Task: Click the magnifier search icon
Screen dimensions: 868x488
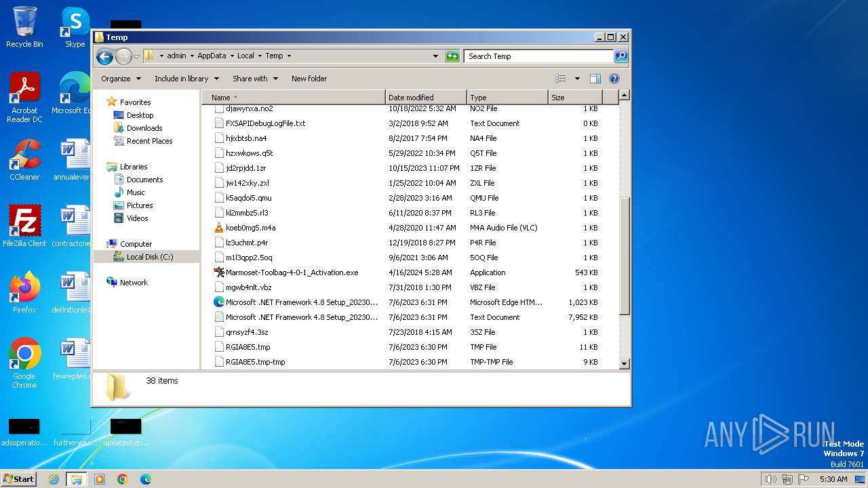Action: pyautogui.click(x=620, y=56)
